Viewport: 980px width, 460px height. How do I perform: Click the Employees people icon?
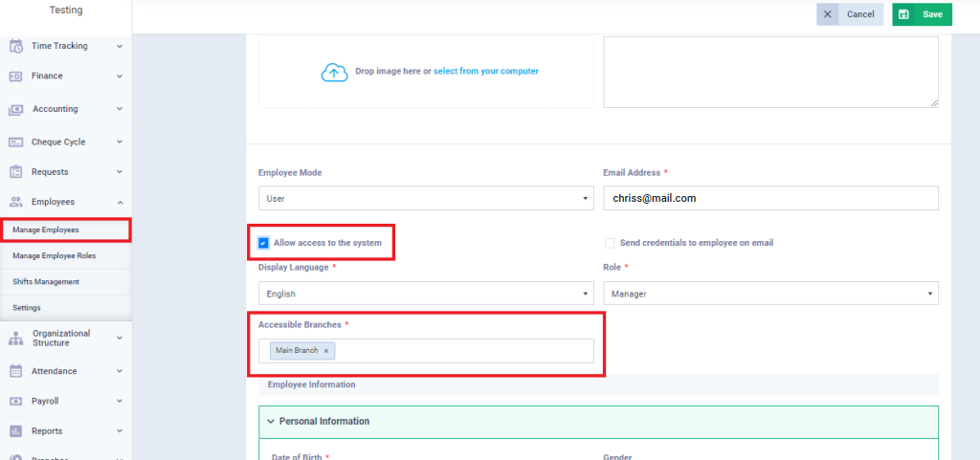click(15, 202)
